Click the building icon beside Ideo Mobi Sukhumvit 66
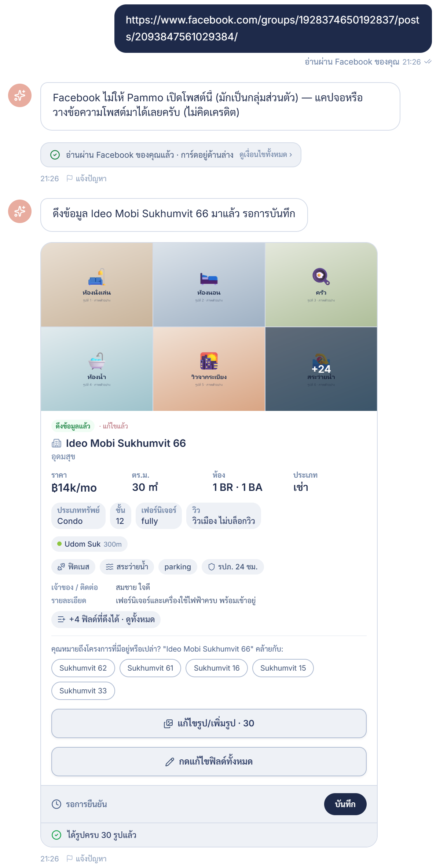Image resolution: width=440 pixels, height=868 pixels. (56, 443)
